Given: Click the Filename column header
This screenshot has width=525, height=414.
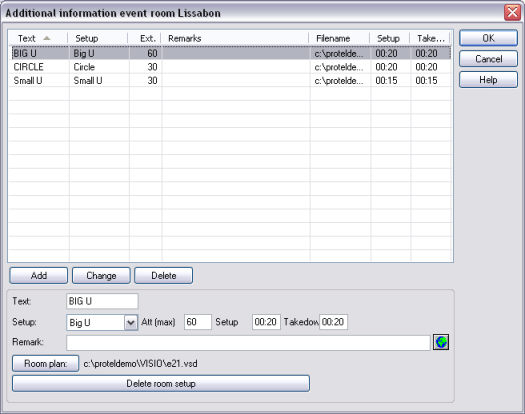Looking at the screenshot, I should tap(339, 38).
